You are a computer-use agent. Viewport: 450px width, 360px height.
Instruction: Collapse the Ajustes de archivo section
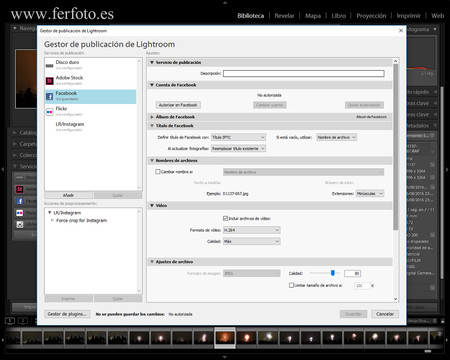click(152, 262)
